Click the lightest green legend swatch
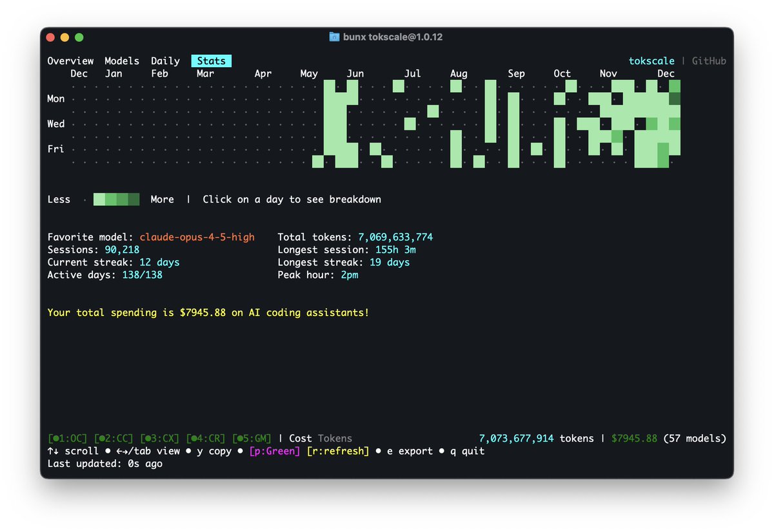Image resolution: width=774 pixels, height=532 pixels. pyautogui.click(x=99, y=199)
